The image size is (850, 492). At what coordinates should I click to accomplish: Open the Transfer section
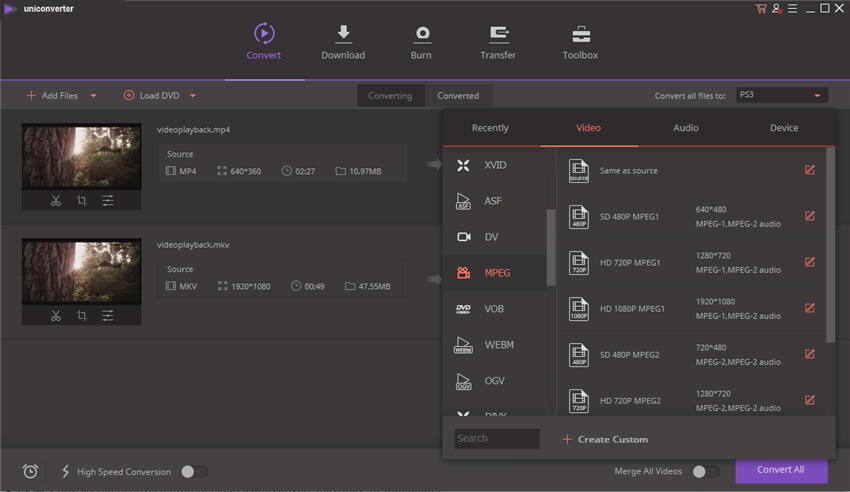[x=498, y=42]
